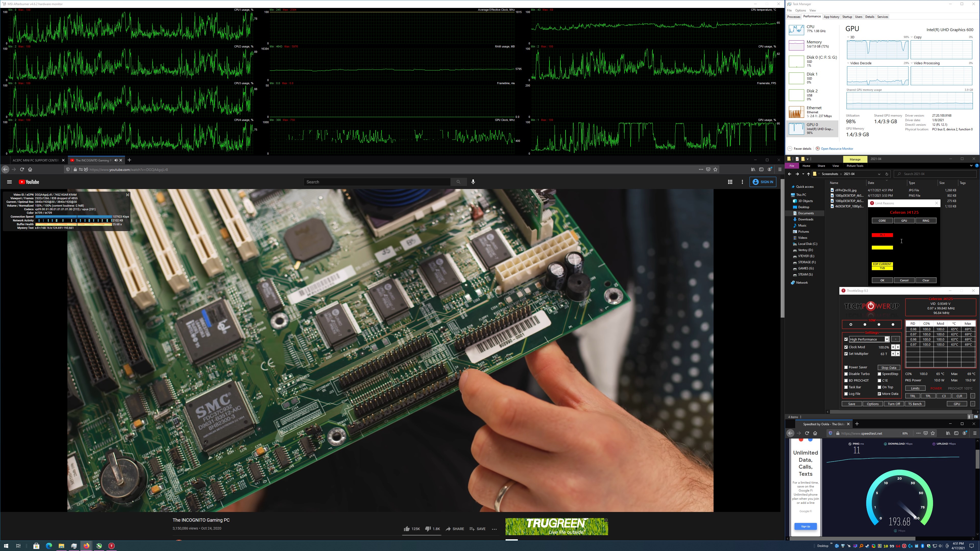Expand File Explorer address bar history dropdown
Viewport: 980px width, 551px height.
click(879, 174)
